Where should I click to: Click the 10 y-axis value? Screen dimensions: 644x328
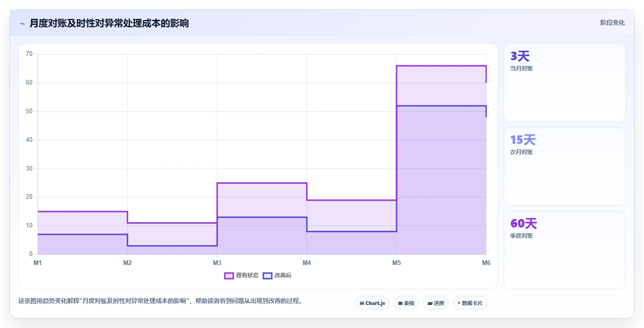pos(29,226)
